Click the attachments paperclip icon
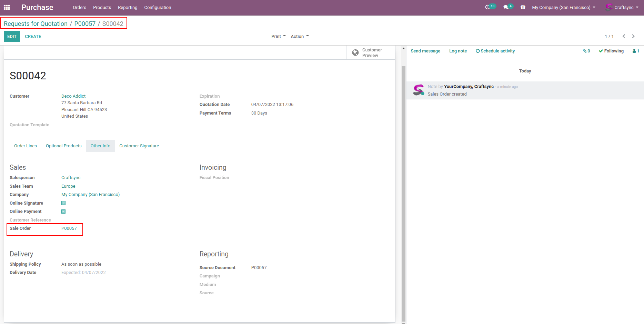Screen dimensions: 644x324 [585, 51]
